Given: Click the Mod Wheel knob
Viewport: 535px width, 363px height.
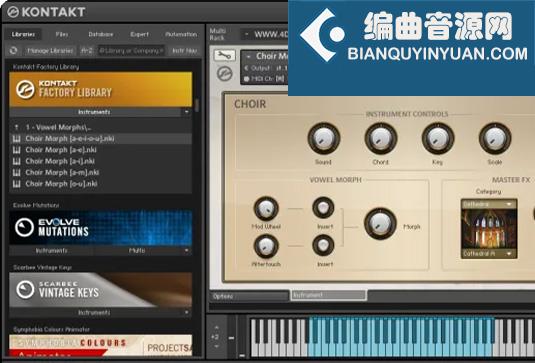Looking at the screenshot, I should [266, 208].
